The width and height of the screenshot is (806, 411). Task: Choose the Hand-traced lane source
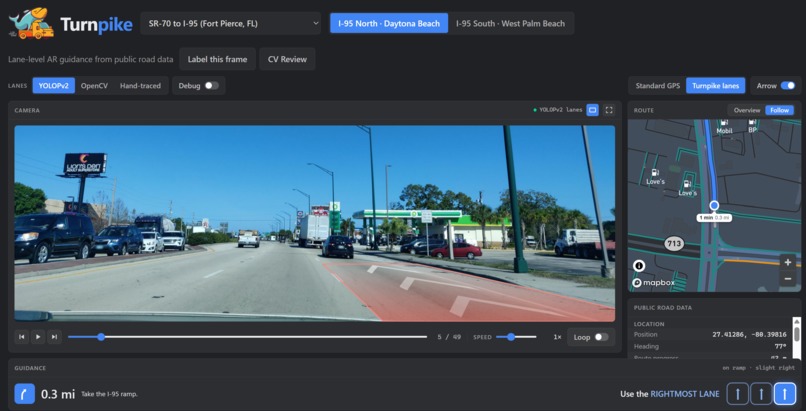[140, 86]
